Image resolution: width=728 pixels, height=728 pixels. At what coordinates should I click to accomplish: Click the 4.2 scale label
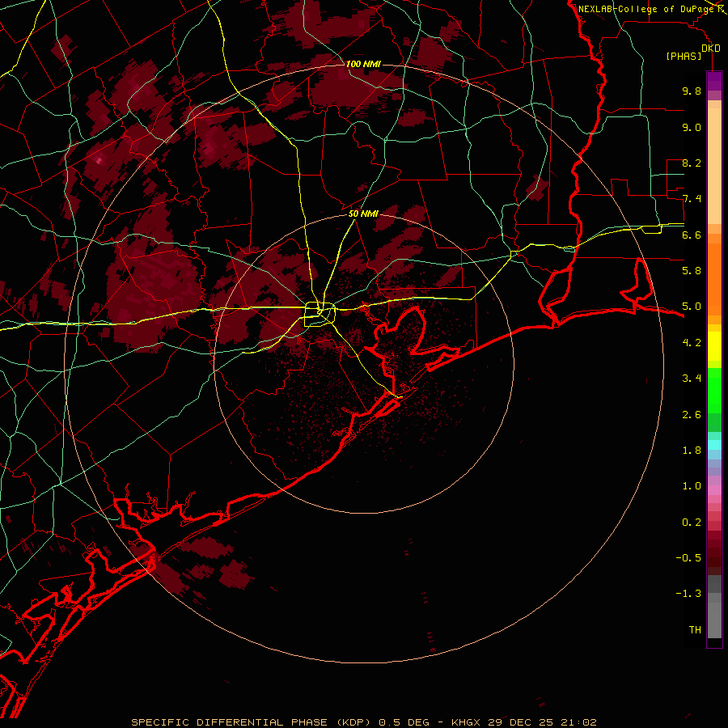coord(692,343)
